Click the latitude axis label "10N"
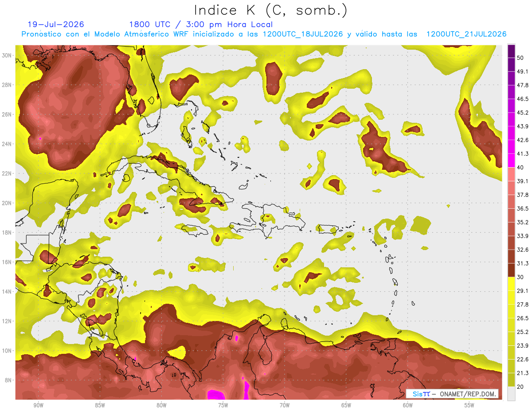The image size is (532, 411). point(7,351)
